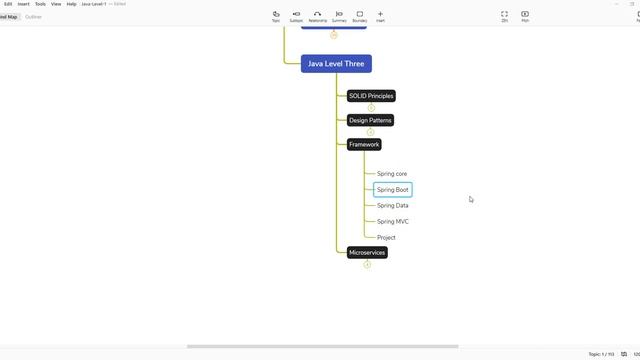Add a new Topic from toolbar
The image size is (640, 360).
[x=276, y=16]
